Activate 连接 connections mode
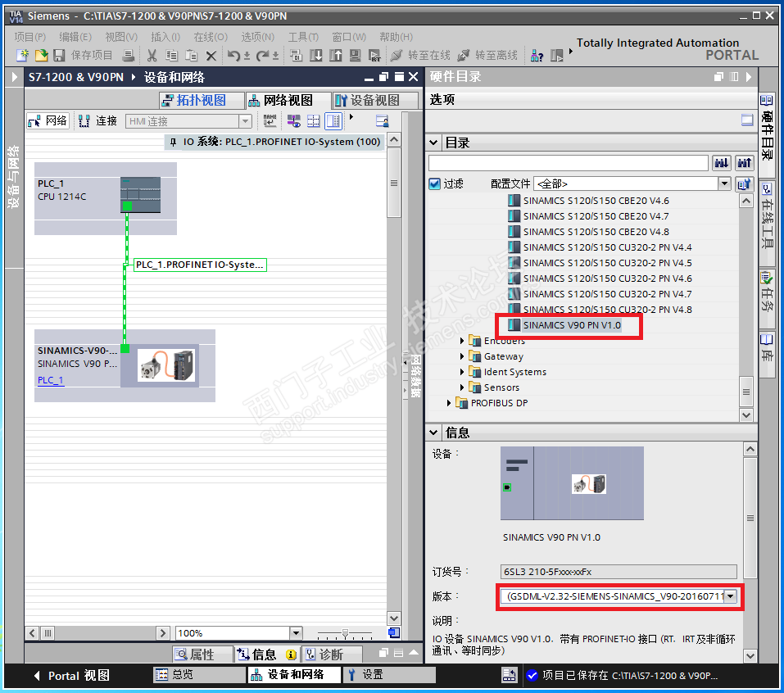 tap(98, 120)
